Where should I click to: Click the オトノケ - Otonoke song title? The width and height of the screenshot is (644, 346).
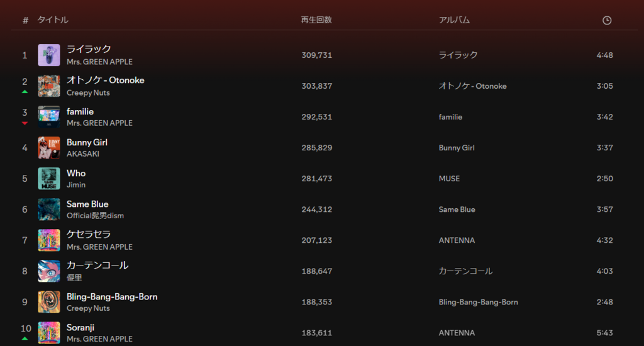pyautogui.click(x=106, y=80)
